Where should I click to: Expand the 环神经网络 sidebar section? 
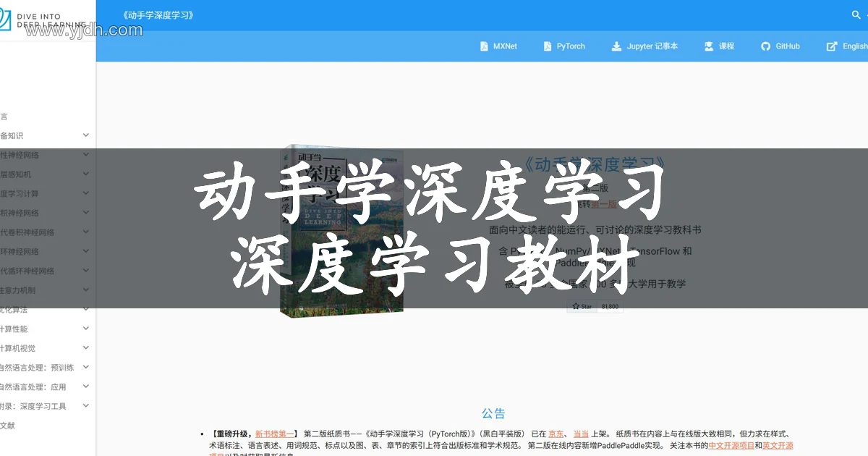coord(86,252)
